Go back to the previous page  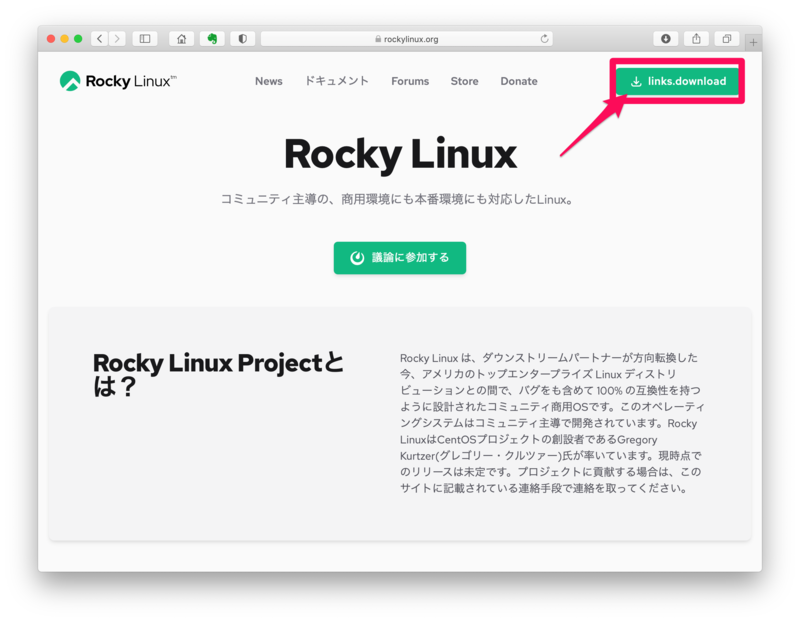tap(98, 39)
